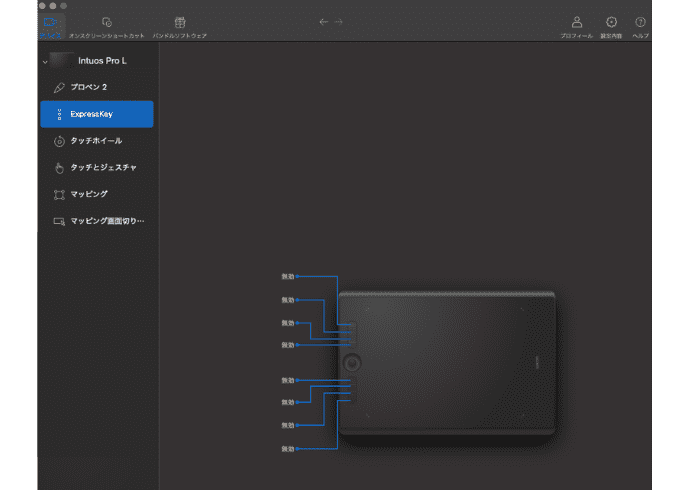The height and width of the screenshot is (490, 690).
Task: Open バンドルソフトウェア gift icon
Action: tap(180, 24)
